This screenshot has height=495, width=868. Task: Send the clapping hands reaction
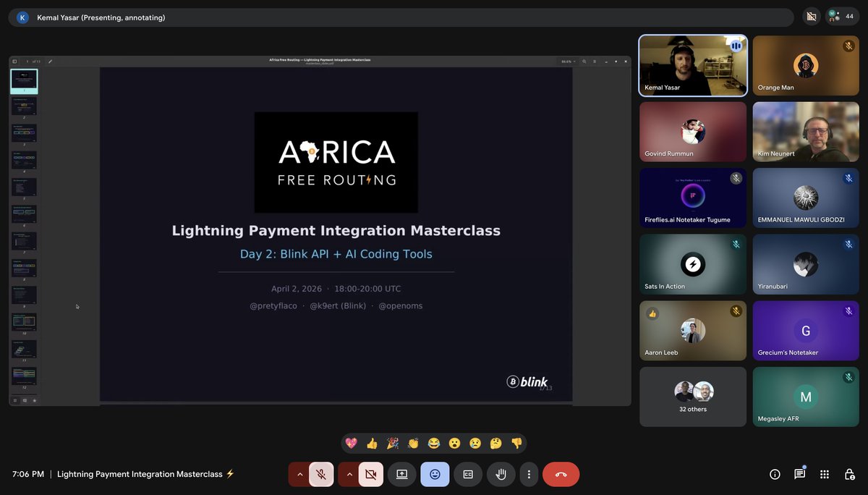[414, 443]
